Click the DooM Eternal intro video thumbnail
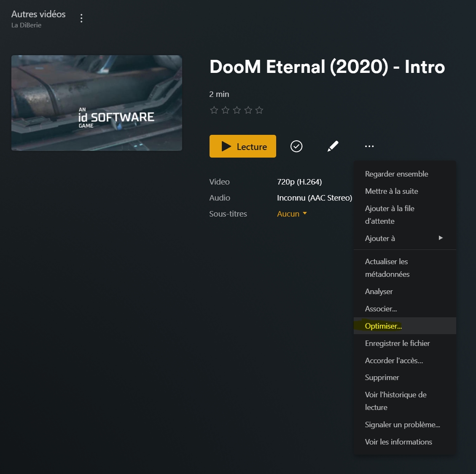This screenshot has height=474, width=476. (x=97, y=103)
